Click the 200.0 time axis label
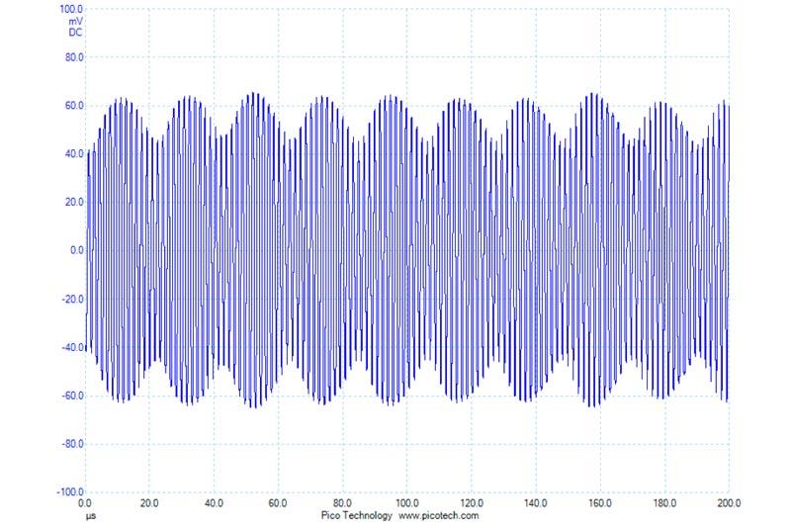 click(729, 503)
